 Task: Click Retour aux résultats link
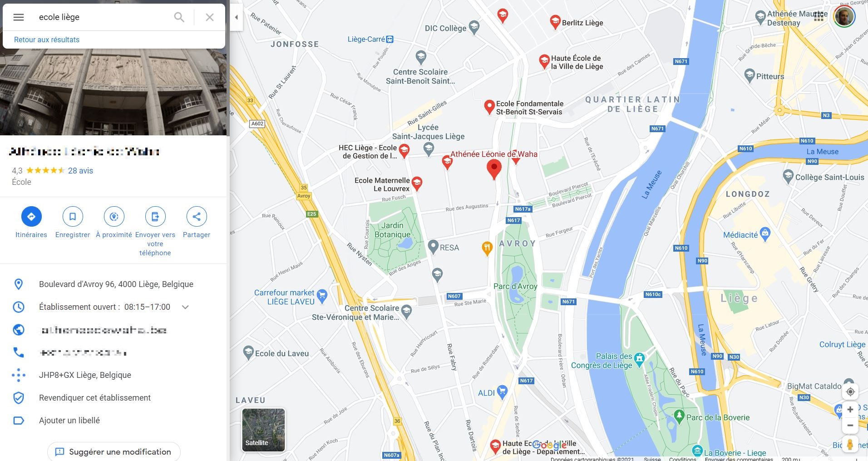click(47, 40)
